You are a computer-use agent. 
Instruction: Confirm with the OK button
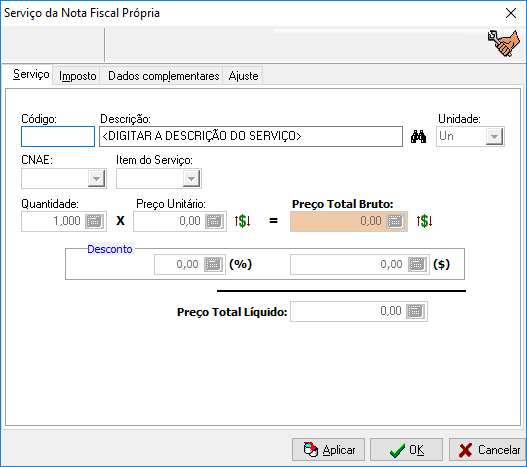coord(406,450)
